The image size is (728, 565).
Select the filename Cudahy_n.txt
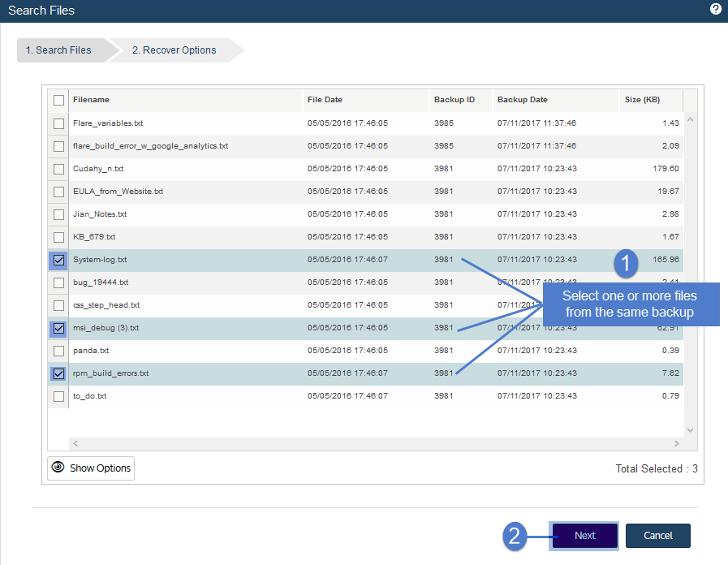98,169
